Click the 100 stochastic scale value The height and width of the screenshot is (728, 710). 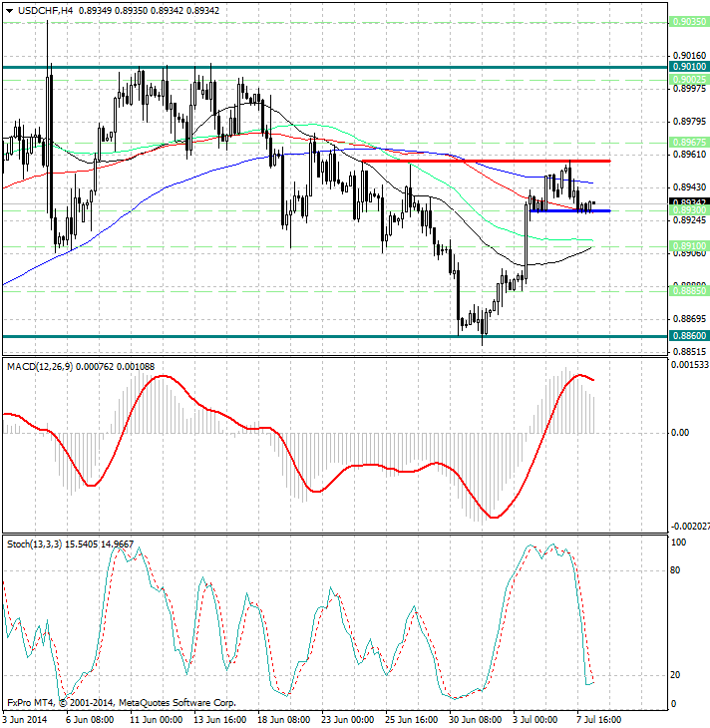point(678,543)
